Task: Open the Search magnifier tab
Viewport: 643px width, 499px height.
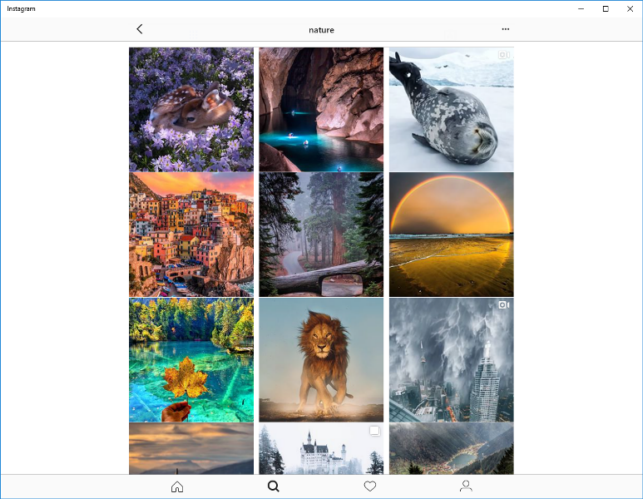Action: pos(273,486)
